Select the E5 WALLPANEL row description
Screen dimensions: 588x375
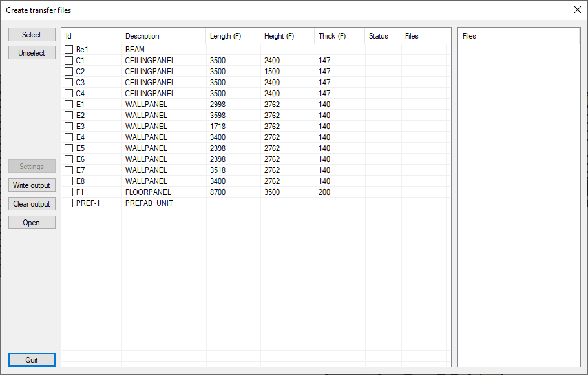coord(146,148)
